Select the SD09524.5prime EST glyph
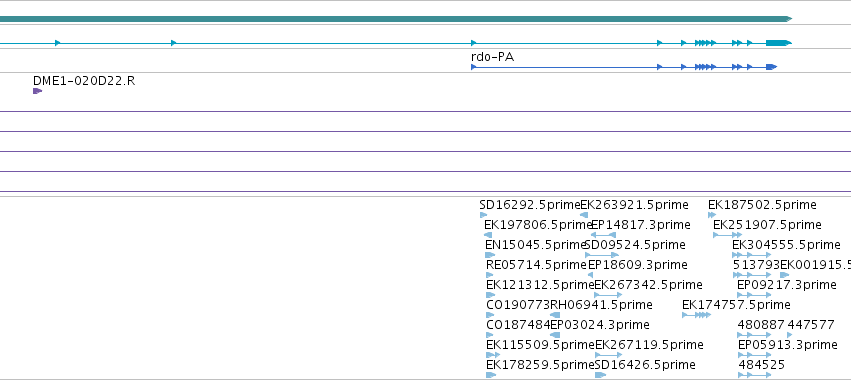The height and width of the screenshot is (380, 851). pyautogui.click(x=602, y=255)
